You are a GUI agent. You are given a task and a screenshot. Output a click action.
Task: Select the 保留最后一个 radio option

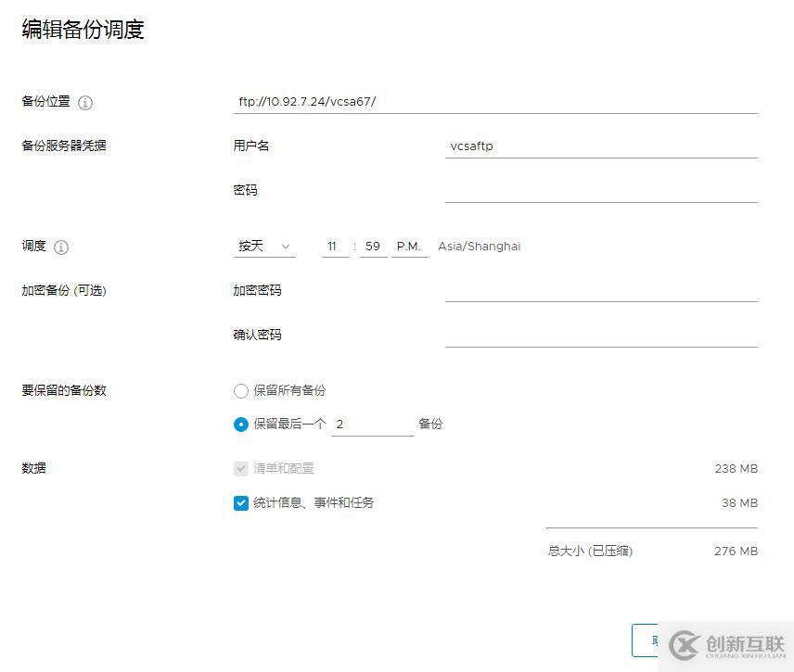tap(240, 425)
